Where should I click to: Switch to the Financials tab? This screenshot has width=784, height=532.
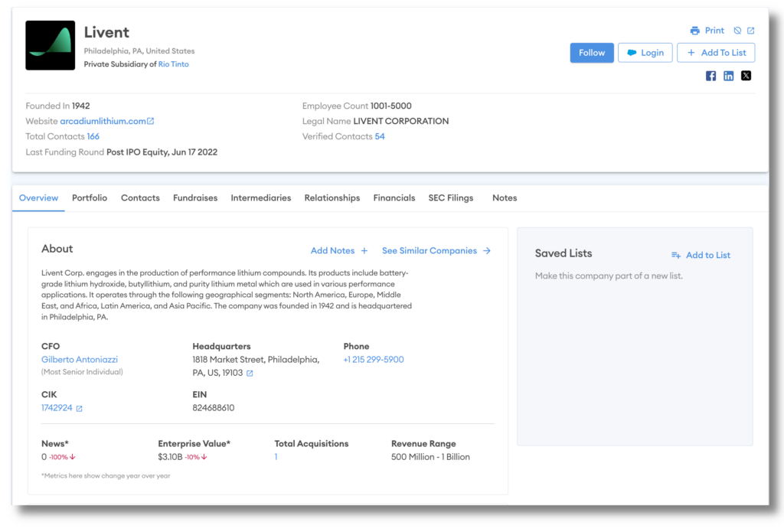394,198
